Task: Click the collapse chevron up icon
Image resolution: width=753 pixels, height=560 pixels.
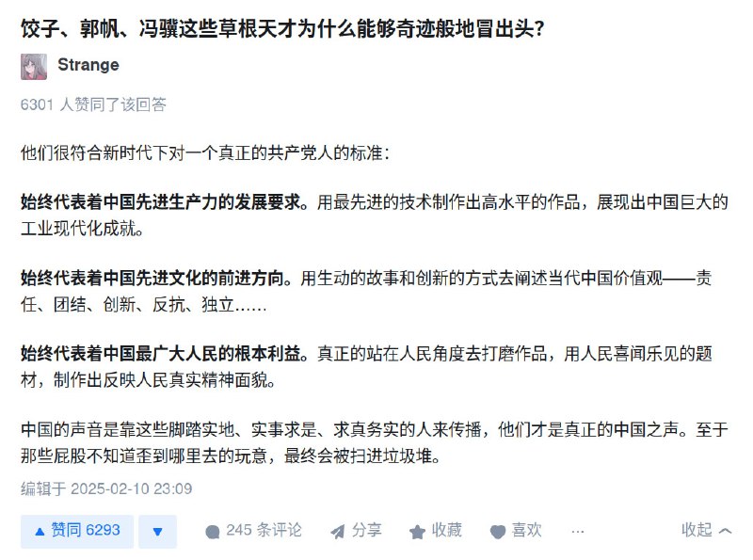Action: click(x=725, y=531)
